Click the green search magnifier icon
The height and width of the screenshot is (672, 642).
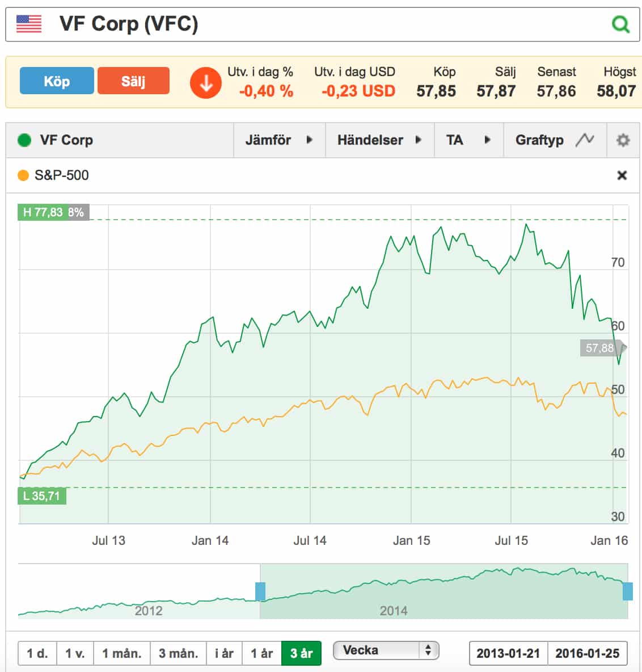(x=620, y=24)
